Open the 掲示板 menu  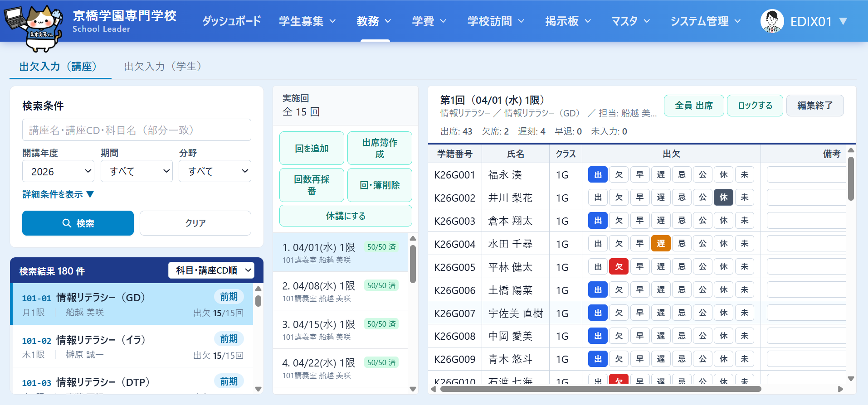click(x=568, y=21)
